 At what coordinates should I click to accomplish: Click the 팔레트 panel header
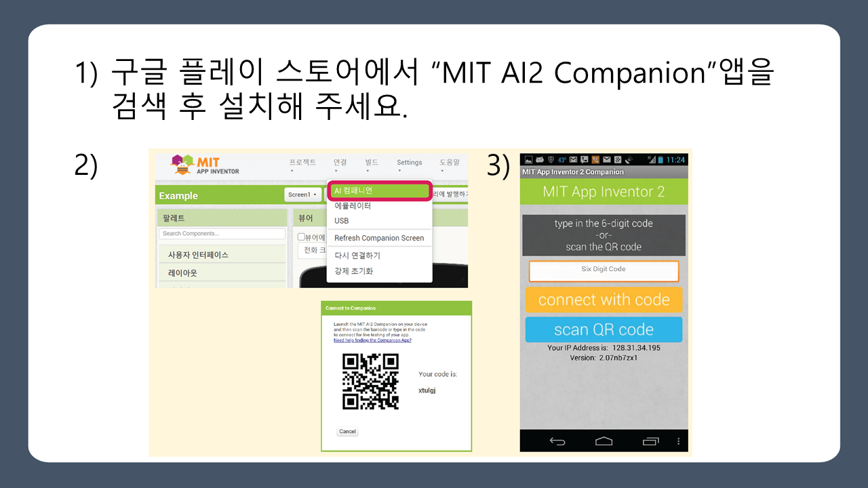coord(222,218)
